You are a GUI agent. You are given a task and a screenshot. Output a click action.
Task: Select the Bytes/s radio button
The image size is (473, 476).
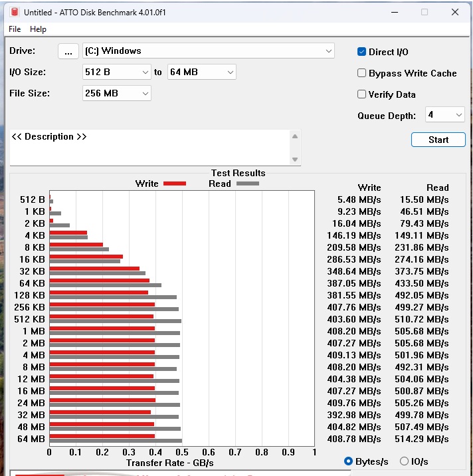(348, 461)
